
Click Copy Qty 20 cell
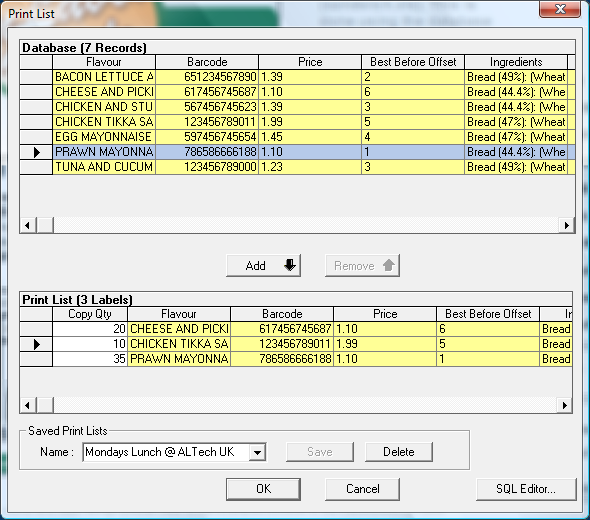click(90, 329)
